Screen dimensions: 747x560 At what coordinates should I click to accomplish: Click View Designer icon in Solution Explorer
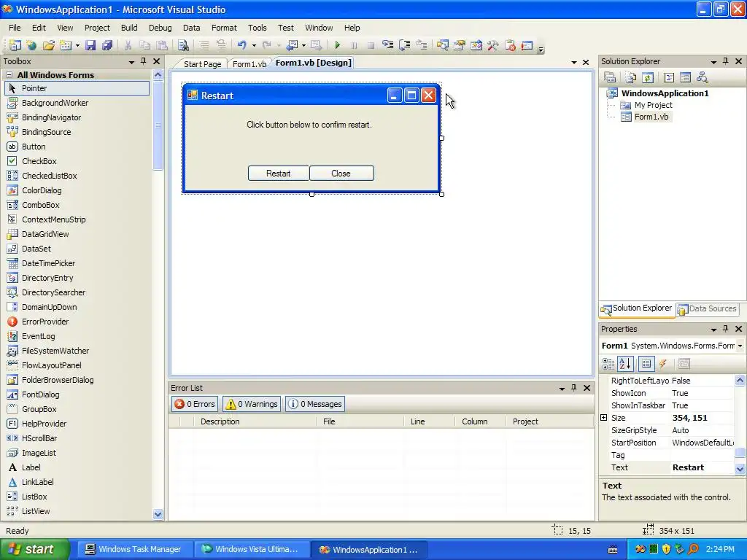(x=685, y=77)
